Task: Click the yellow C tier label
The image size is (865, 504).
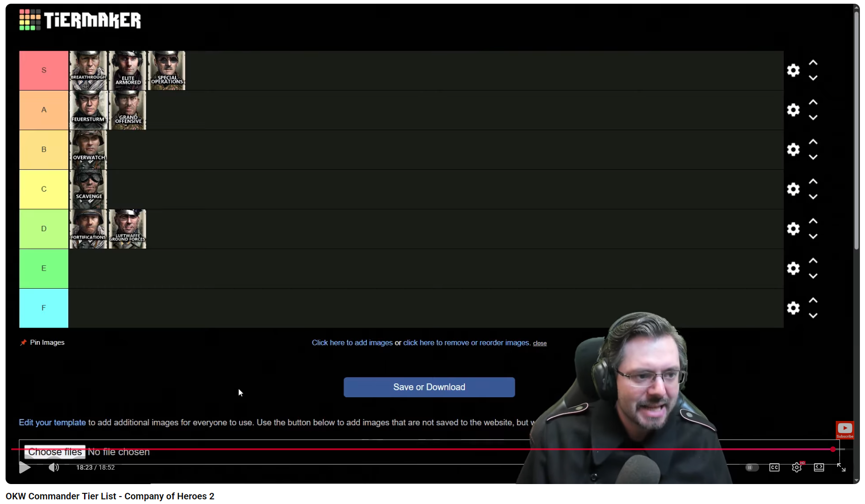Action: click(44, 189)
